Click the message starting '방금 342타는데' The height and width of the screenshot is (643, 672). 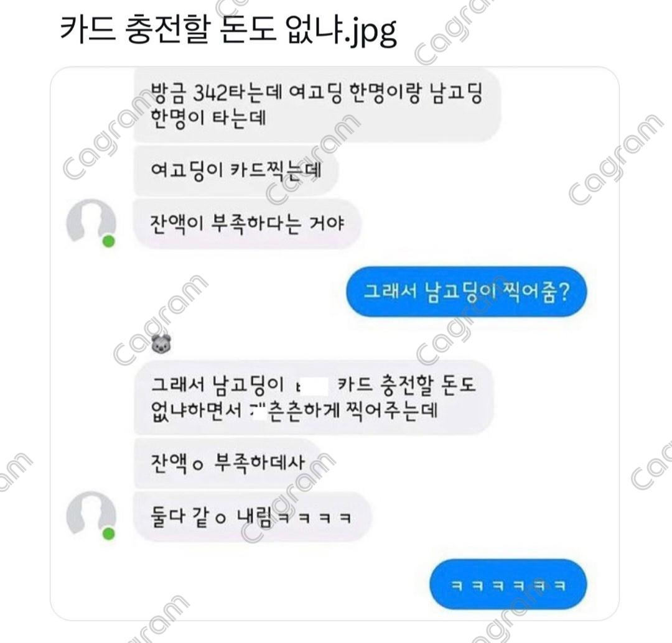tap(317, 105)
